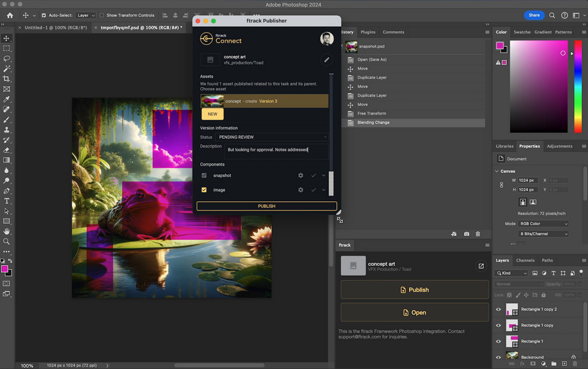Click the PUBLISH button in ftrack Publisher
588x369 pixels.
coord(266,206)
